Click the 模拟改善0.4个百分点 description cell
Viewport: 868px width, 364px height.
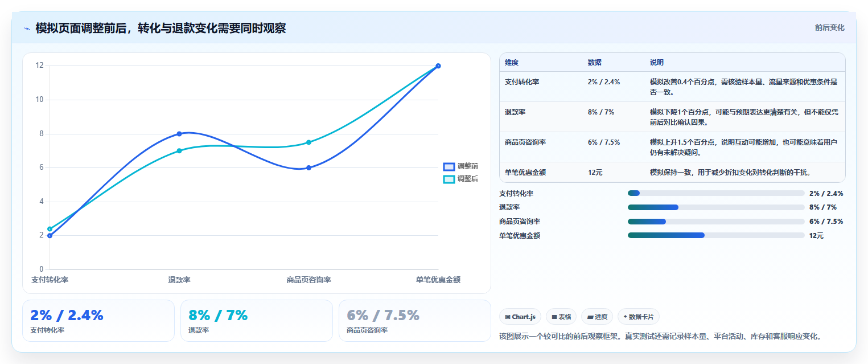744,87
